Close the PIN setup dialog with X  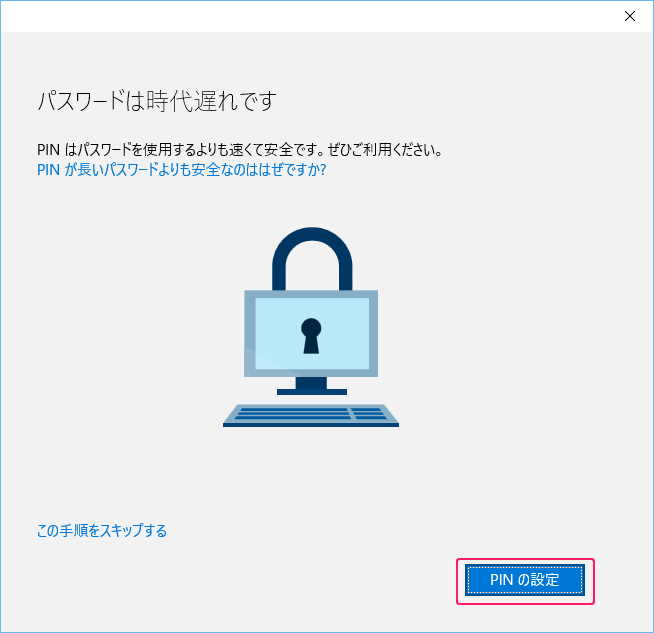coord(630,16)
